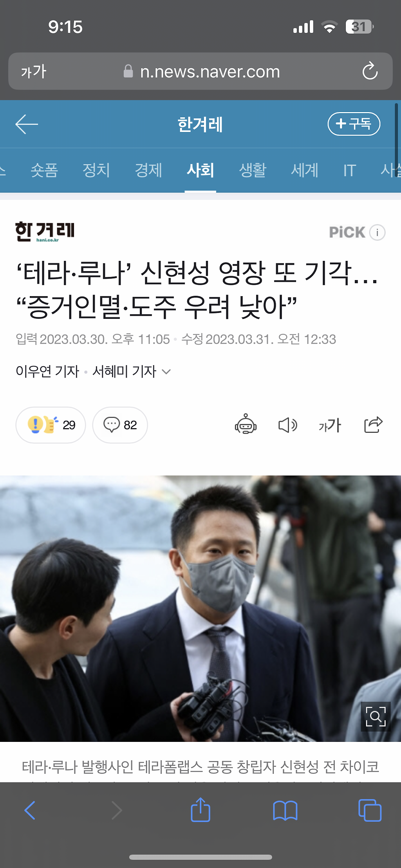Share the article via share icon

tap(373, 425)
